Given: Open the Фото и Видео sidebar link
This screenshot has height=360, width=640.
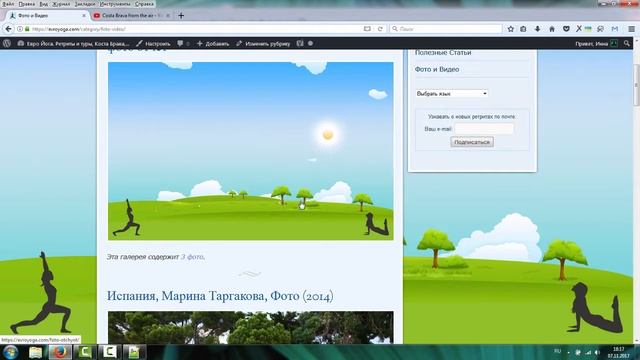Looking at the screenshot, I should point(437,69).
